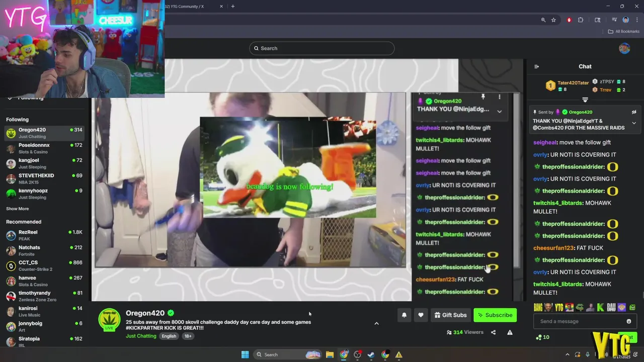Open the emoji picker in the message box
Image resolution: width=644 pixels, height=362 pixels.
coord(628,321)
